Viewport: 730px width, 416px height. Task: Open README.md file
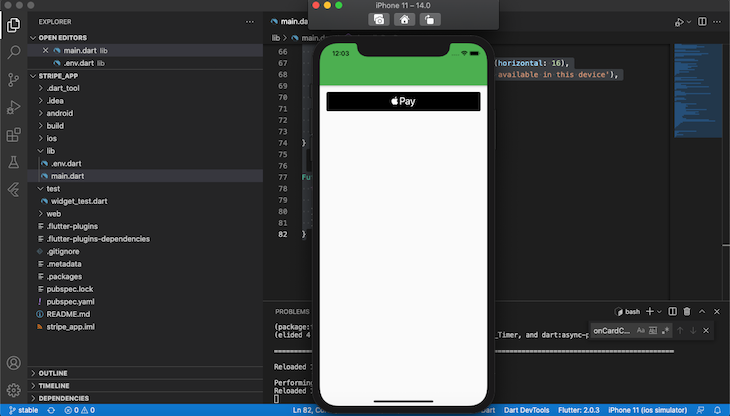68,314
